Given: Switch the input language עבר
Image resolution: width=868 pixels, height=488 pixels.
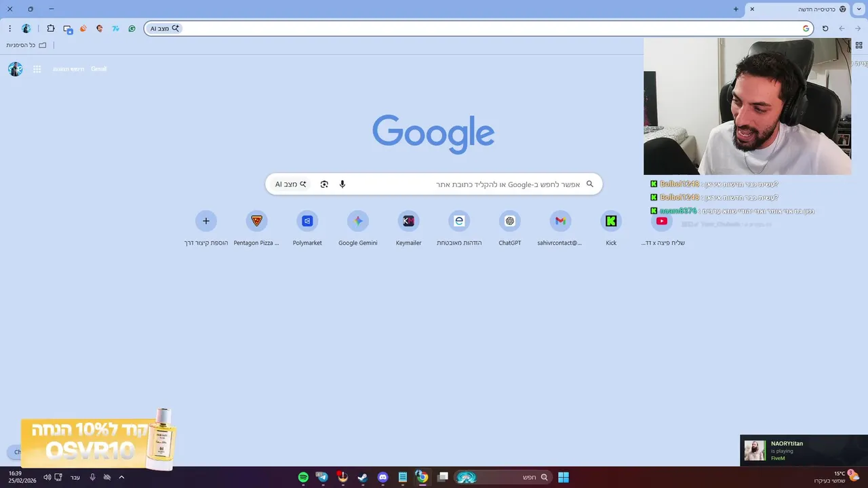Looking at the screenshot, I should 75,477.
